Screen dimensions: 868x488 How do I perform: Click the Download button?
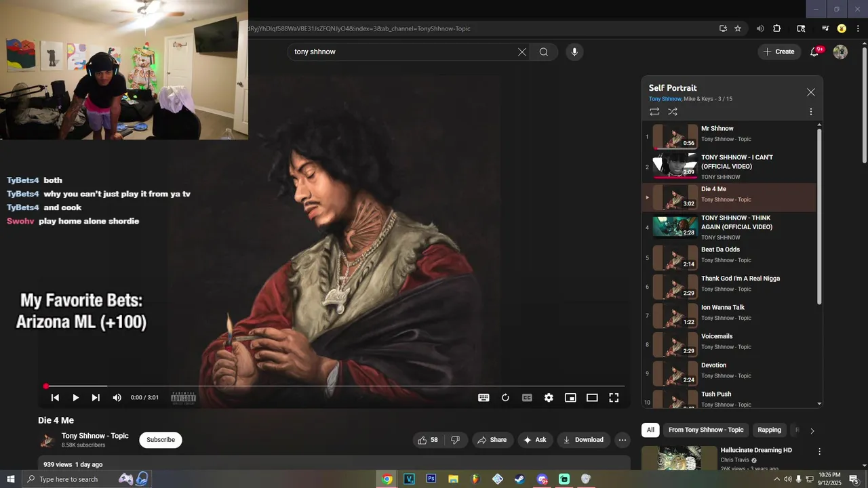coord(584,440)
